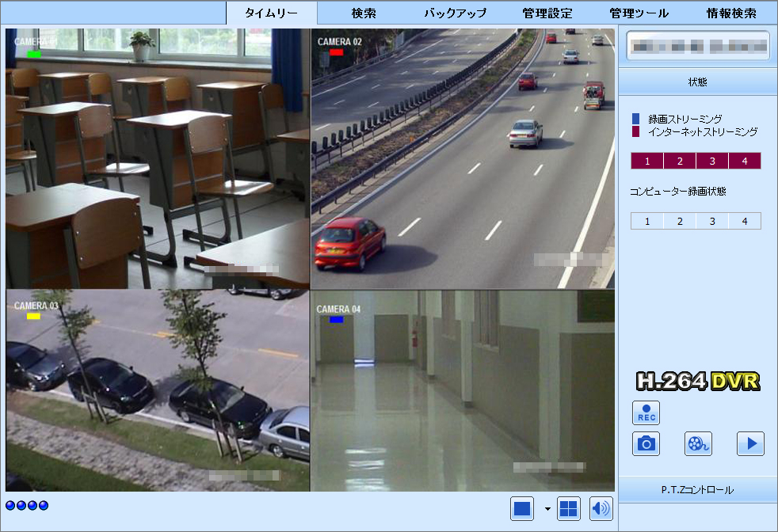Toggle internet streaming for channel 3
This screenshot has height=532, width=778.
711,161
